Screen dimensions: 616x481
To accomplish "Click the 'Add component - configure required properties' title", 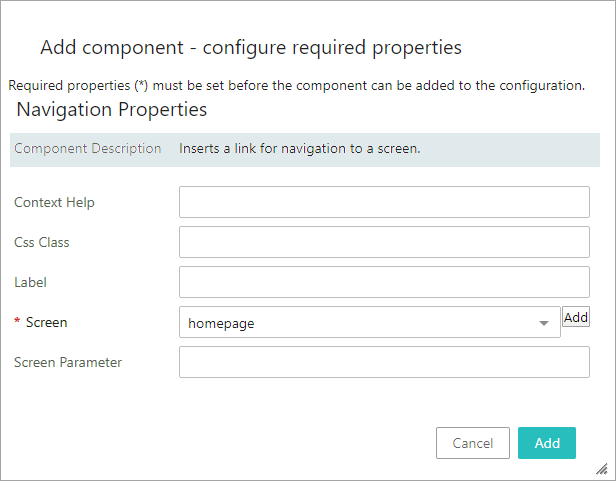I will [x=250, y=47].
